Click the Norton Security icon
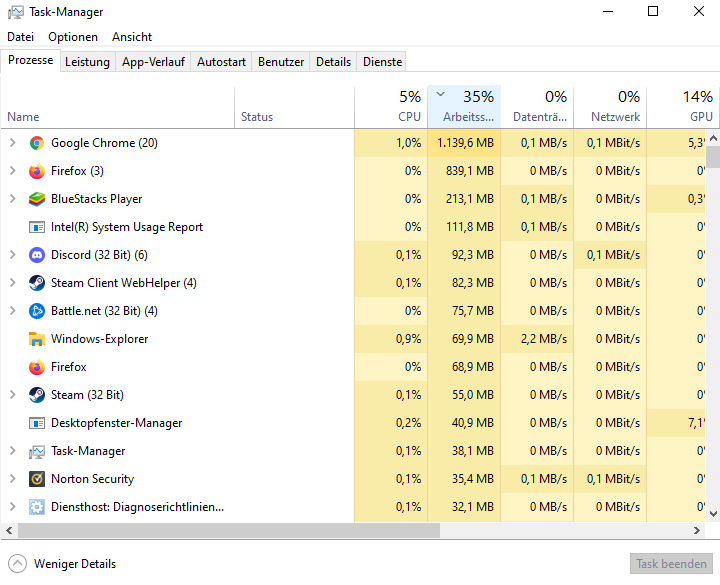 [x=37, y=479]
